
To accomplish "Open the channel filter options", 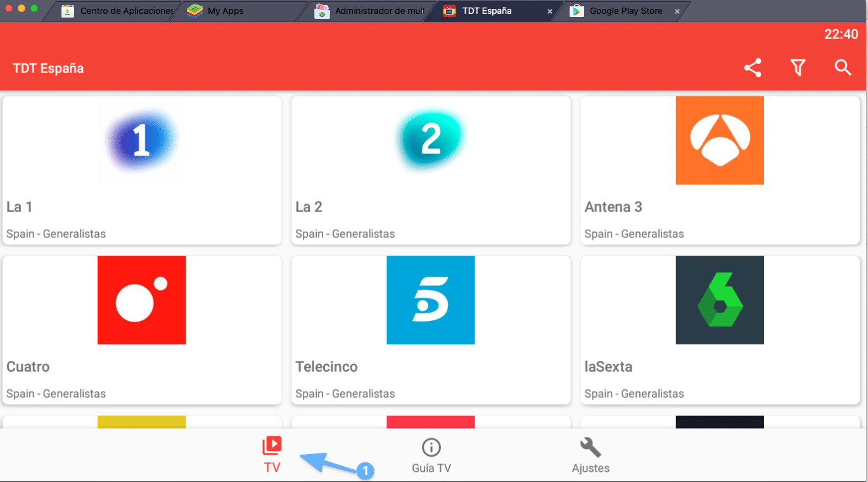I will [798, 67].
